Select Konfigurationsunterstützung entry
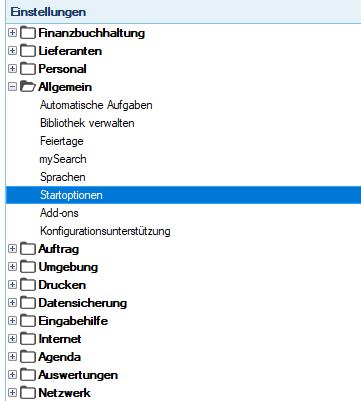The width and height of the screenshot is (361, 401). pos(105,231)
